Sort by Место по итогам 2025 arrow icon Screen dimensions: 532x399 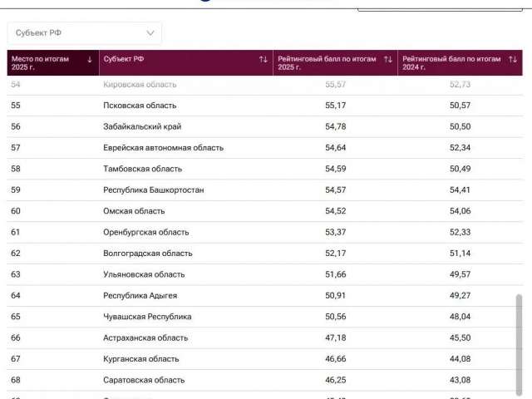(90, 60)
